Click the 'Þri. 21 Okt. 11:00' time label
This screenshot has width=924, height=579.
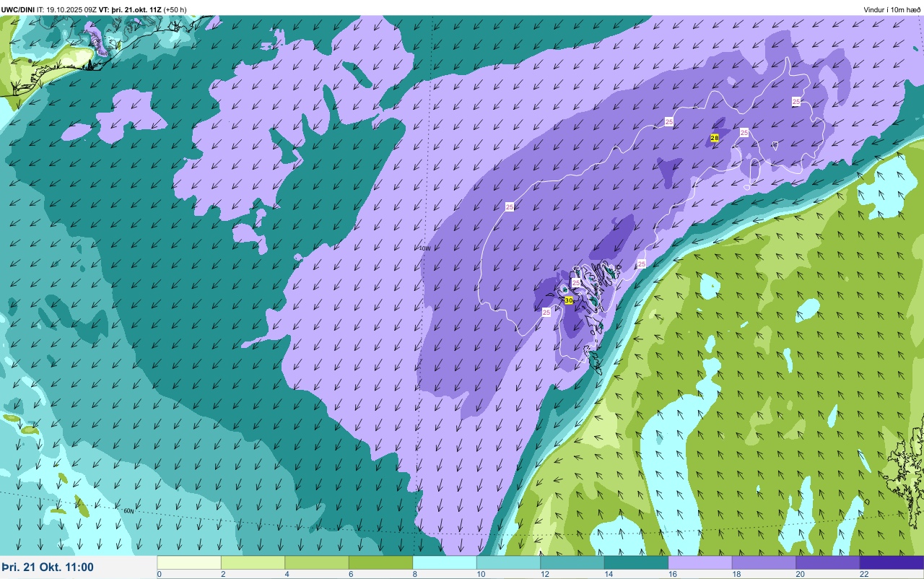48,567
